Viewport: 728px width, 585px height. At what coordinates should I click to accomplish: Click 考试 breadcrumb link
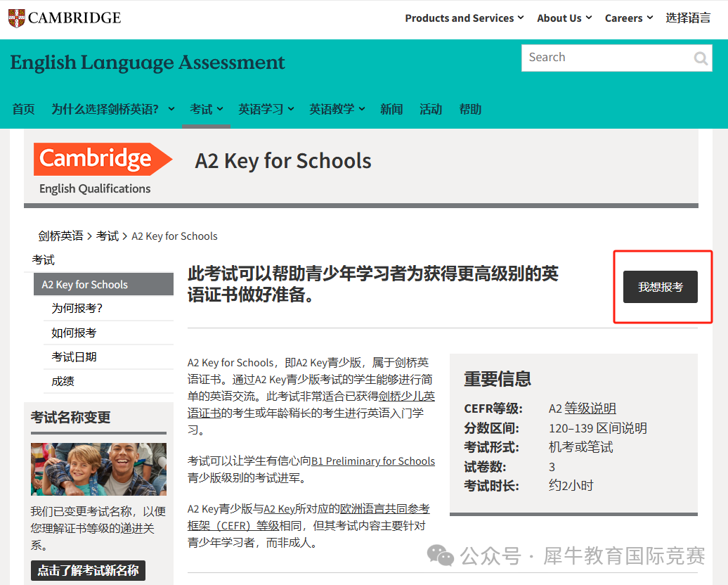tap(108, 236)
